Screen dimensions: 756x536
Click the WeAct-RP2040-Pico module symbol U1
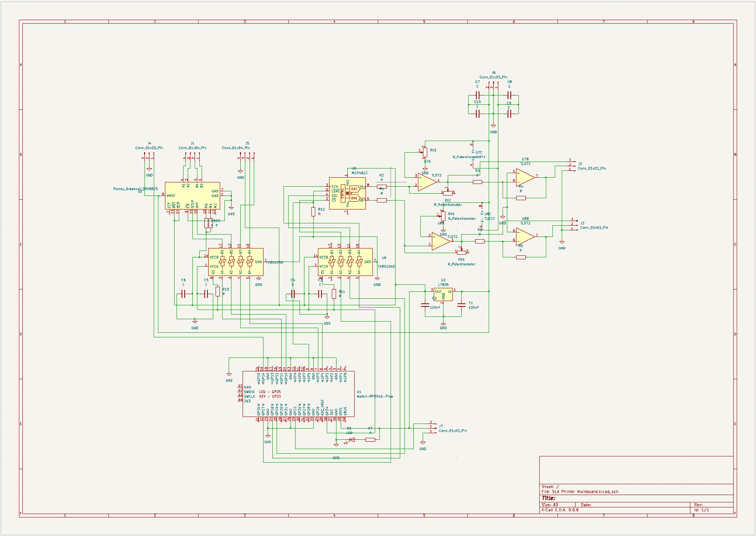[x=298, y=394]
